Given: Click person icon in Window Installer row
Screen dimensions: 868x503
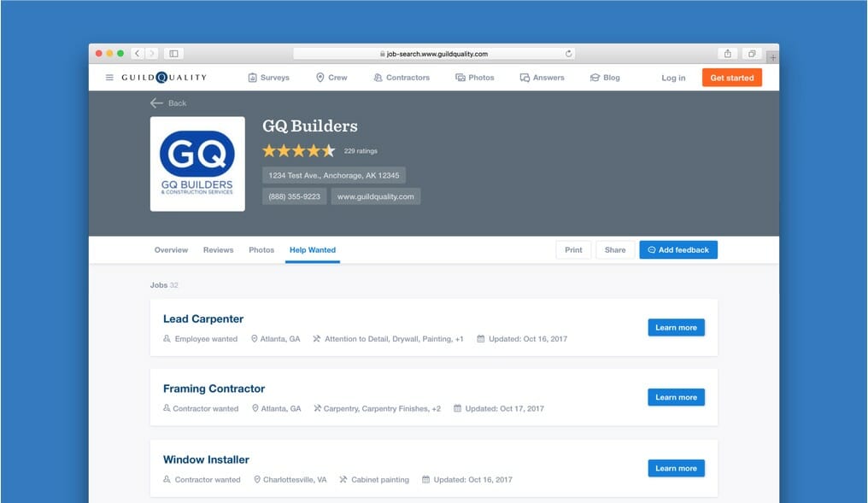Looking at the screenshot, I should coord(167,478).
